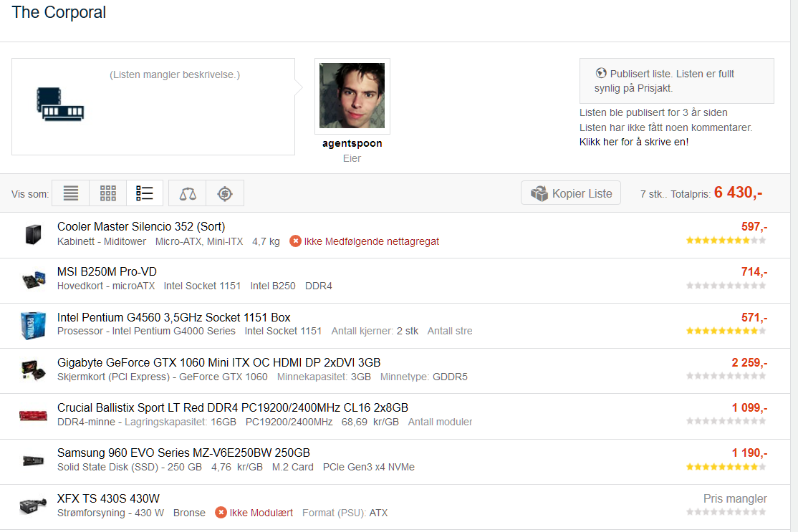Click the 571,- price

click(x=754, y=317)
